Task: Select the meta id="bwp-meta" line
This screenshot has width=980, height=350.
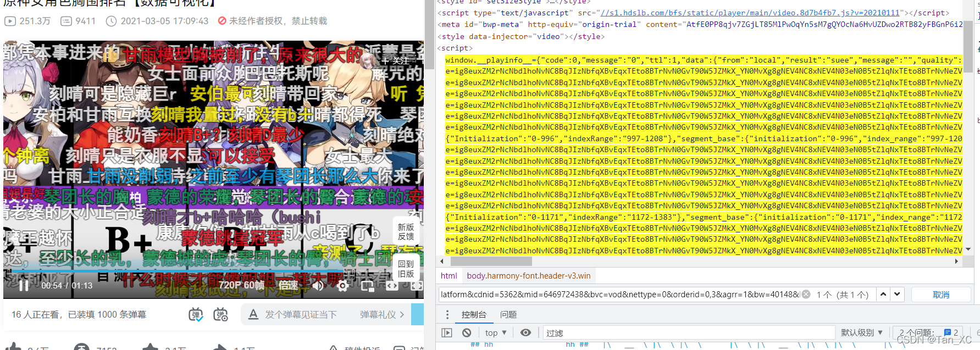Action: coord(700,25)
